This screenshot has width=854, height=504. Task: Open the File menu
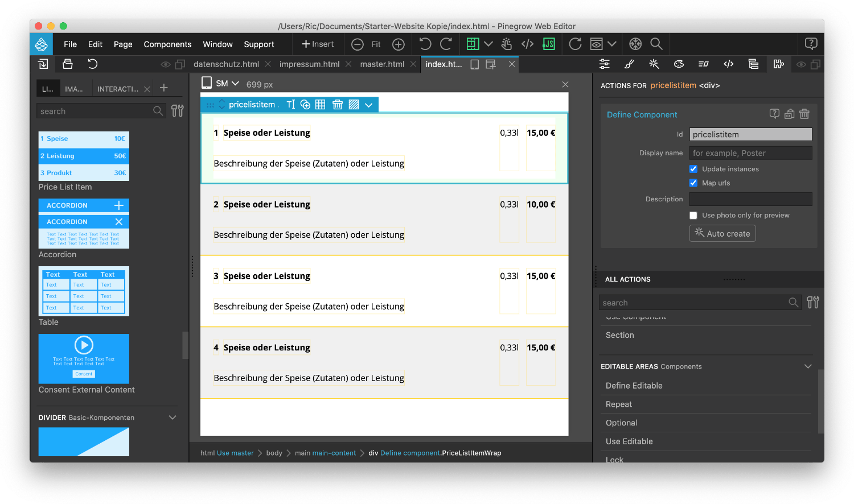71,44
